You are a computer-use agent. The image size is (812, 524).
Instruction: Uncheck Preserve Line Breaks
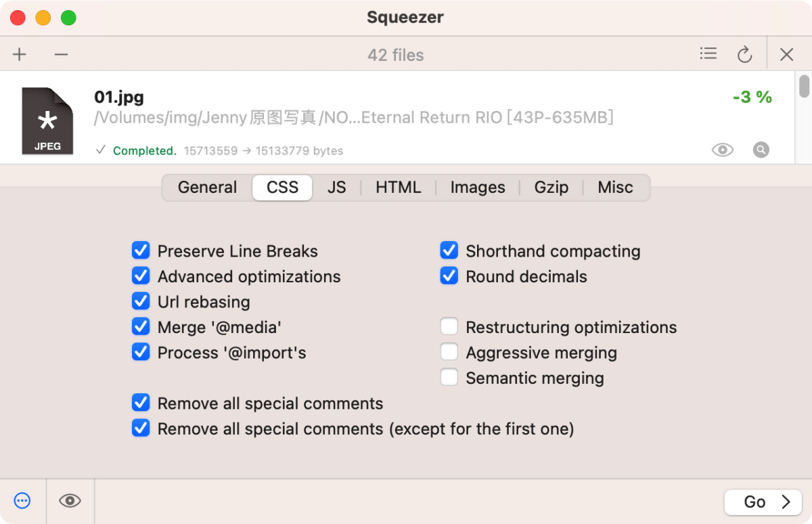tap(141, 251)
